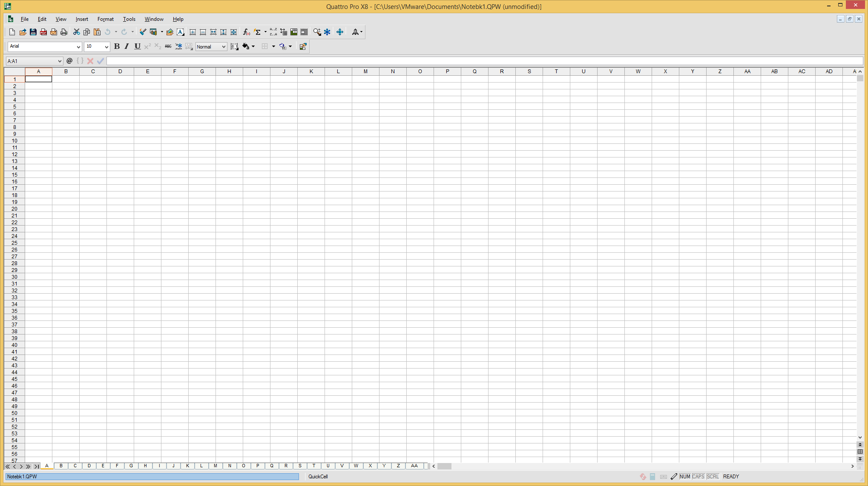Click the Cut scissors icon
868x486 pixels.
coord(76,32)
